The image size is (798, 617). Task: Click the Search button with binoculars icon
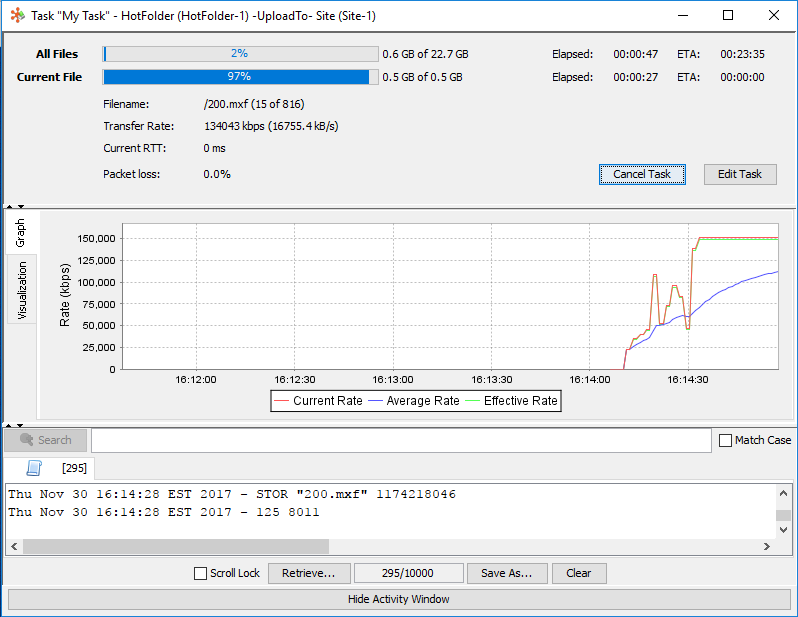[x=45, y=440]
